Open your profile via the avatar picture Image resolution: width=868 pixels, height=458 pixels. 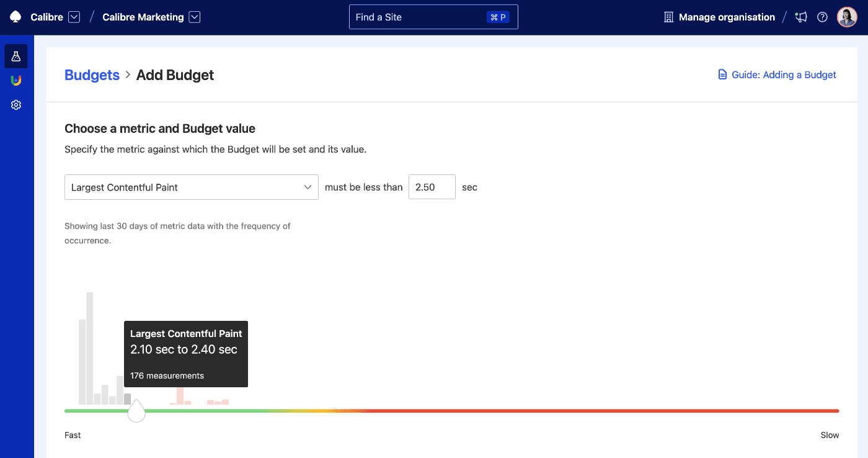(x=846, y=17)
